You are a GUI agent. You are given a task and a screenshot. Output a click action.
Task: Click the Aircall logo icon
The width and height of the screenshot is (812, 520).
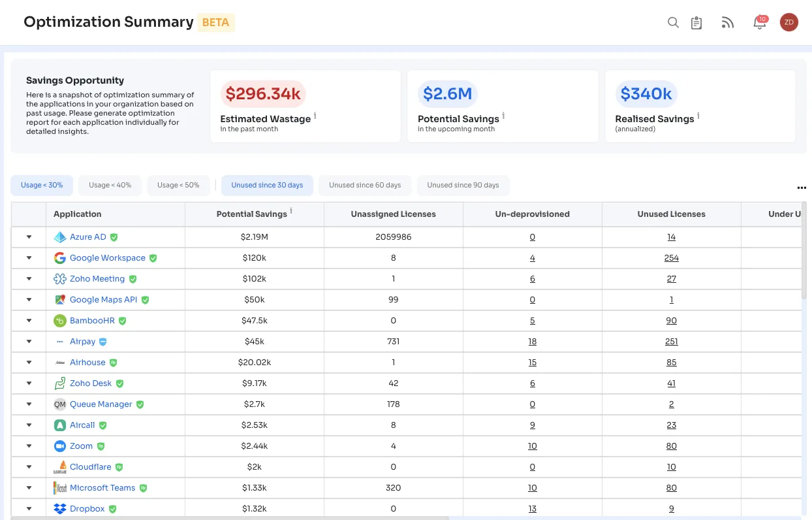[60, 425]
